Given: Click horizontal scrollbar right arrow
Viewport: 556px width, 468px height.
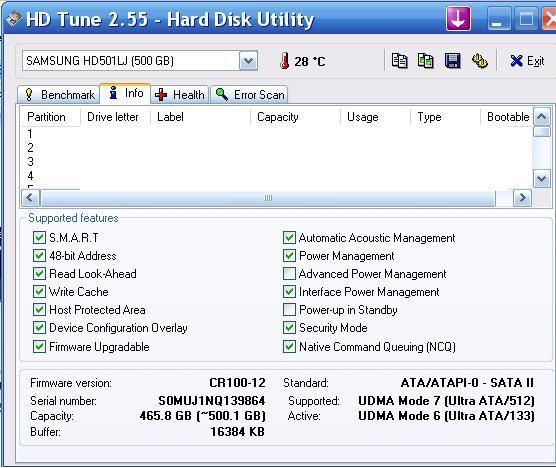Looking at the screenshot, I should click(x=522, y=198).
